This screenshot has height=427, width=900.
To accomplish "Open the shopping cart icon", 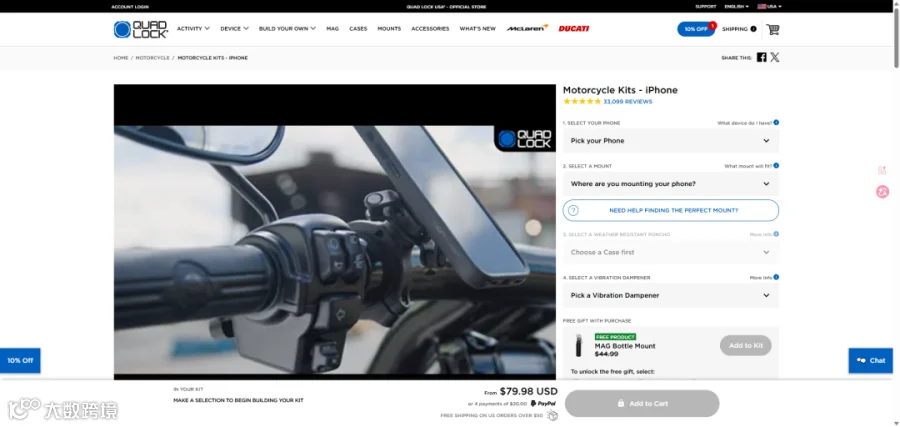I will click(x=773, y=29).
